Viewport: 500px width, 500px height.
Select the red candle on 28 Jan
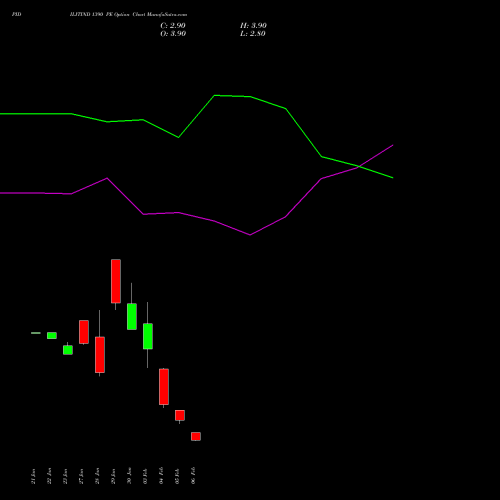(x=100, y=354)
